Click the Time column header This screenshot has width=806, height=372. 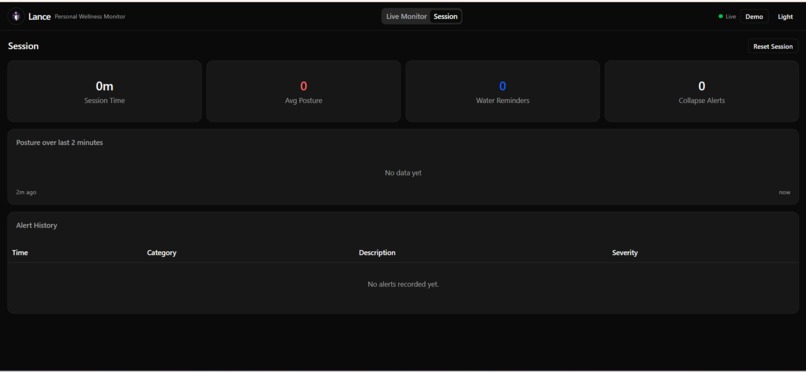coord(20,253)
